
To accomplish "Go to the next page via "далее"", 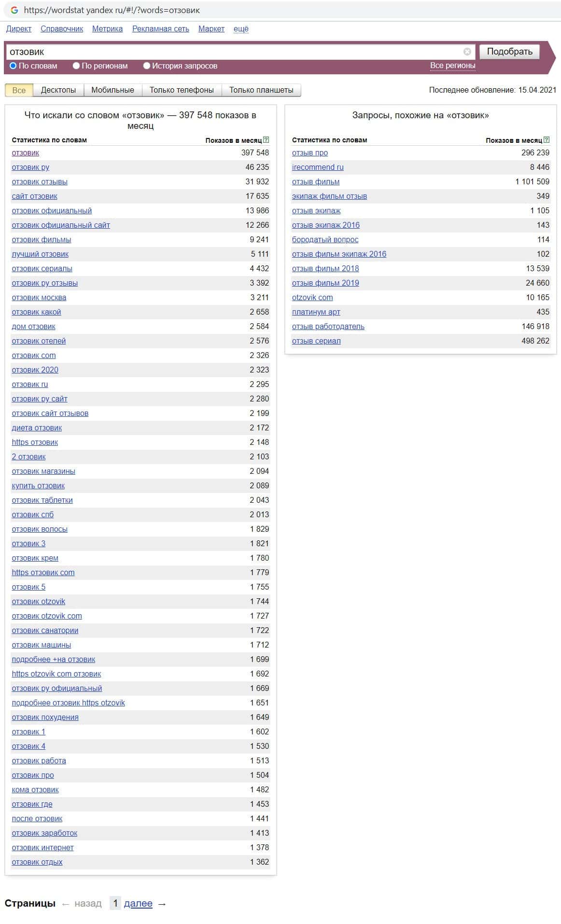I will click(x=138, y=903).
